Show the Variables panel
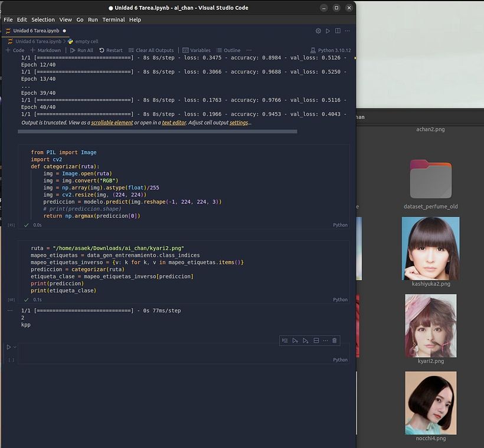Image resolution: width=484 pixels, height=448 pixels. click(x=197, y=50)
